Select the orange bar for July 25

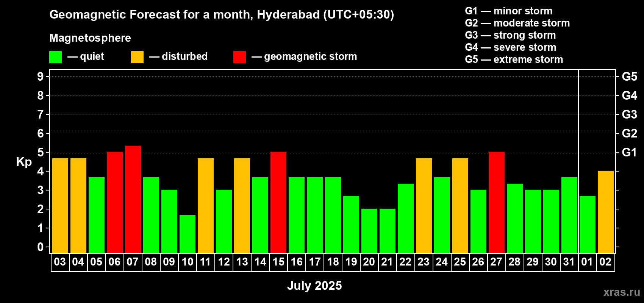(460, 206)
